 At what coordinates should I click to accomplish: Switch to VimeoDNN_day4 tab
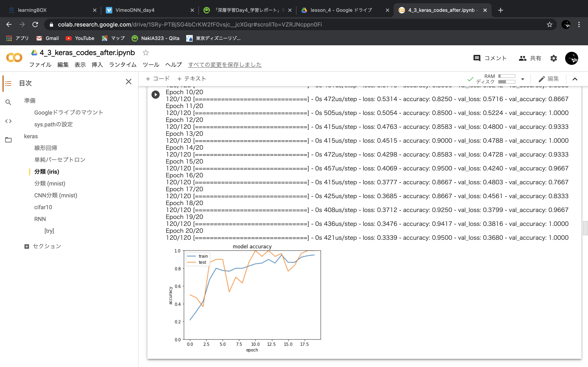(135, 10)
